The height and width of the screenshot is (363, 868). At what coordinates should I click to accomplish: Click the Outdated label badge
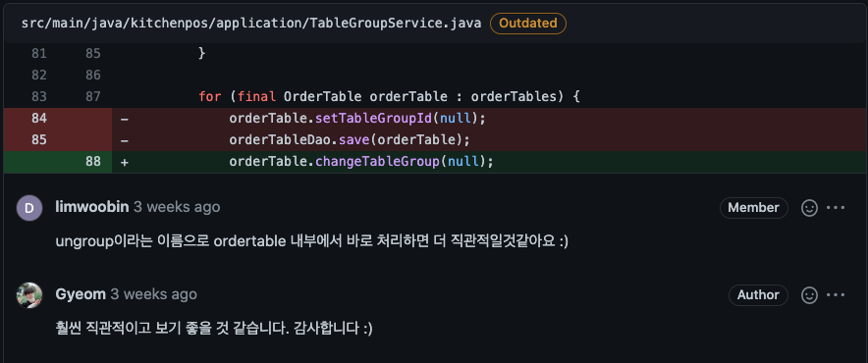coord(528,24)
